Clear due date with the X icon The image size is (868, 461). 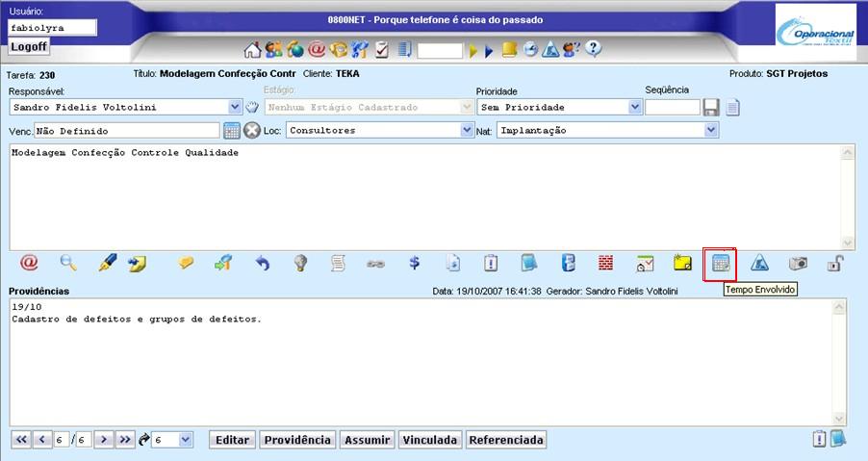point(252,130)
